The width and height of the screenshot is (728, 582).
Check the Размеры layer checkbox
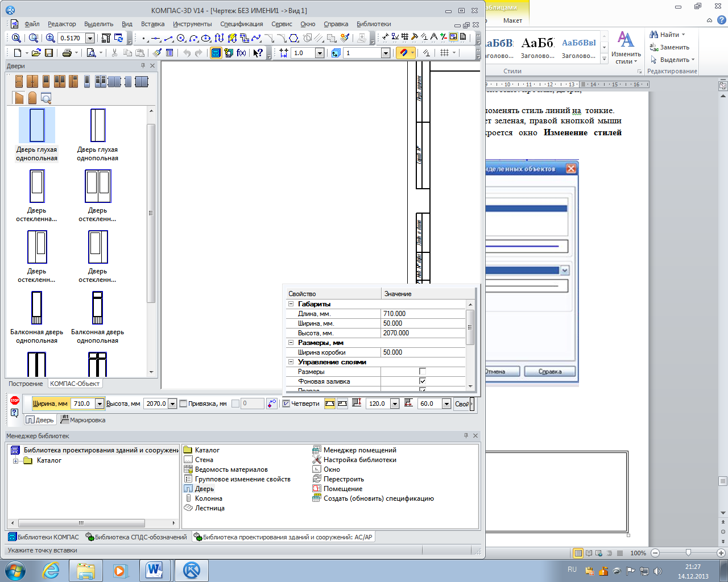(x=423, y=372)
